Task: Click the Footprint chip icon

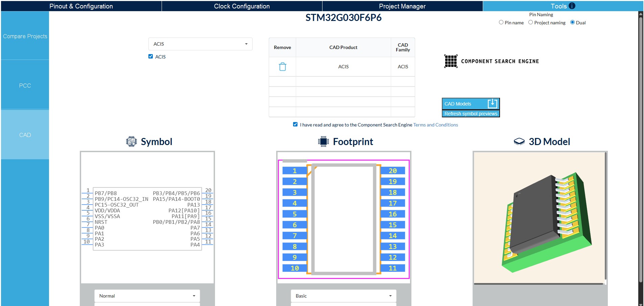Action: click(x=324, y=142)
